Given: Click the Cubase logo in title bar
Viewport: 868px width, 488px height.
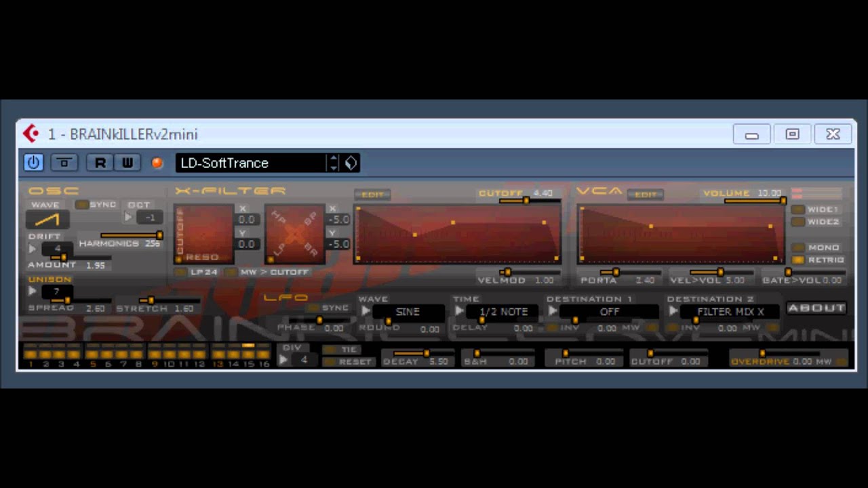Looking at the screenshot, I should 31,134.
